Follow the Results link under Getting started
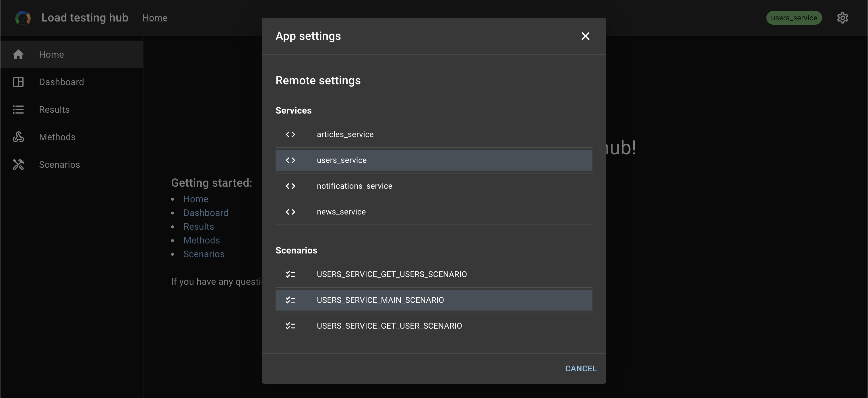 [x=198, y=227]
